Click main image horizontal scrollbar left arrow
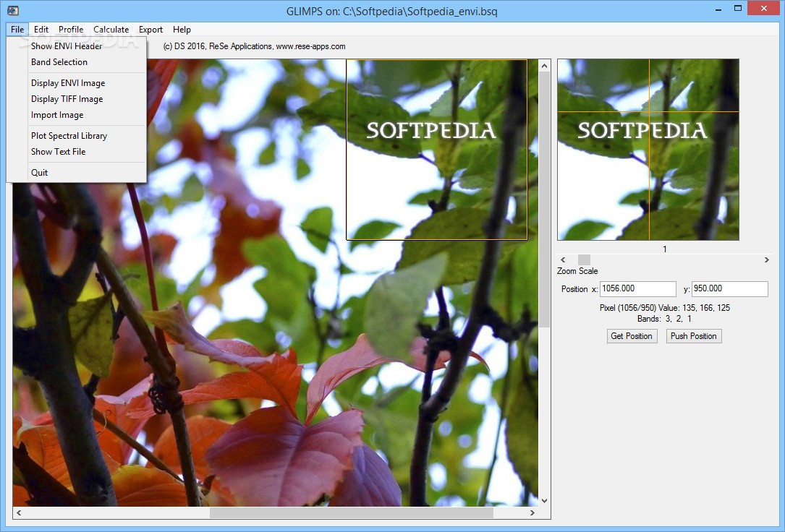Screen dimensions: 785x532 click(19, 512)
